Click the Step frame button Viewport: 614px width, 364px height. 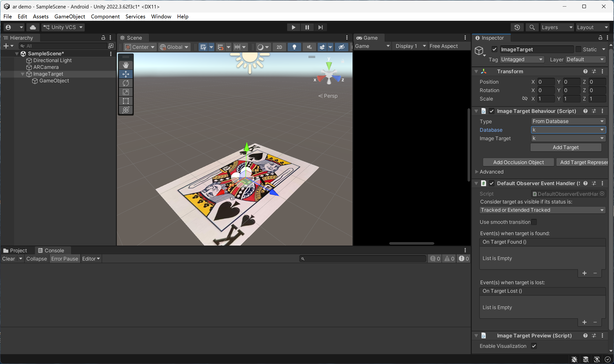320,27
